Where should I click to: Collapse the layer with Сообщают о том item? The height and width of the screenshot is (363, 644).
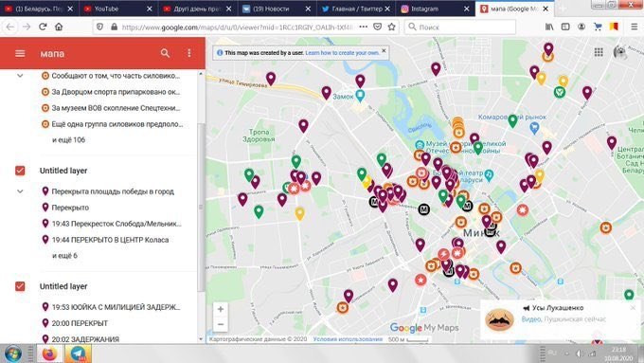[20, 76]
